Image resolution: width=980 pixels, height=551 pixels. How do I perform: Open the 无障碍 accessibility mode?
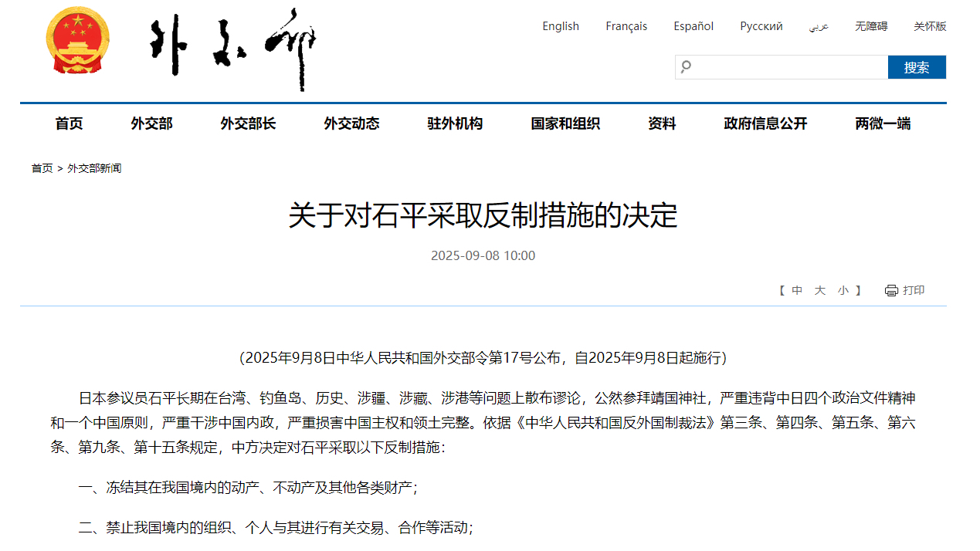click(x=870, y=26)
